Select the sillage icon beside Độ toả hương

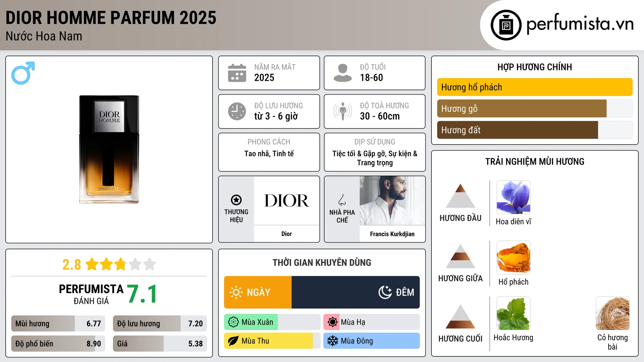coord(342,111)
